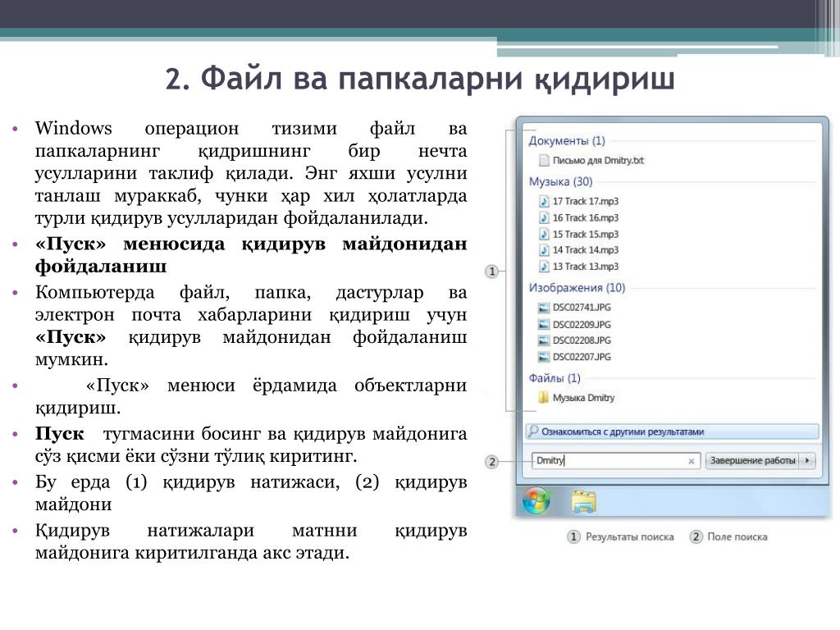This screenshot has width=840, height=630.
Task: Open the file name Письмо для Dmitry.txt
Action: coord(598,160)
